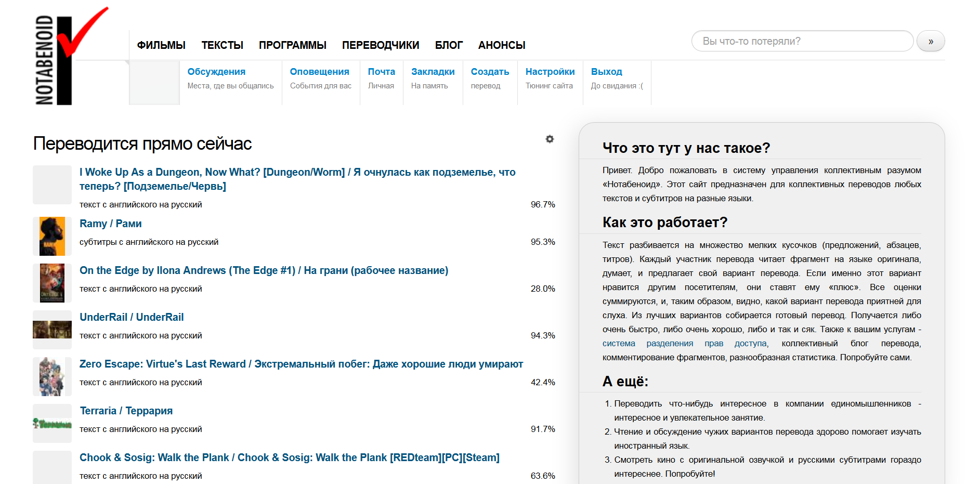Viewport: 980px width, 484px height.
Task: Open the On the Edge book cover thumbnail
Action: (x=52, y=283)
